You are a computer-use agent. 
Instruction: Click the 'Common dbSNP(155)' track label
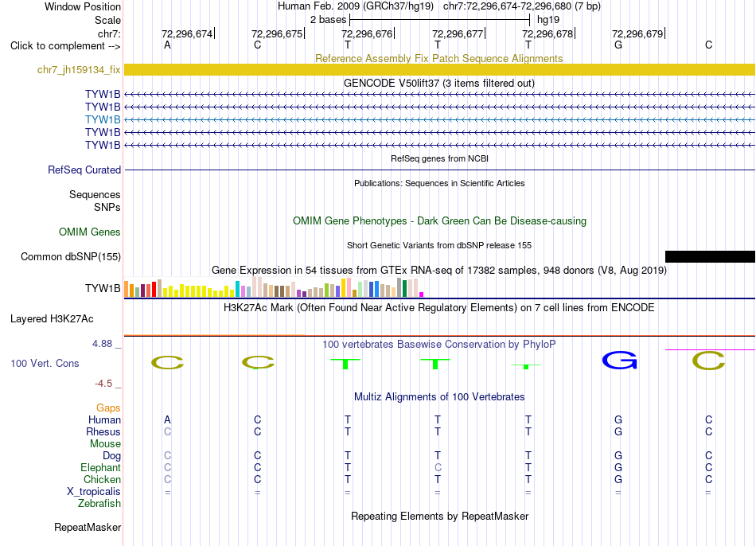(70, 256)
